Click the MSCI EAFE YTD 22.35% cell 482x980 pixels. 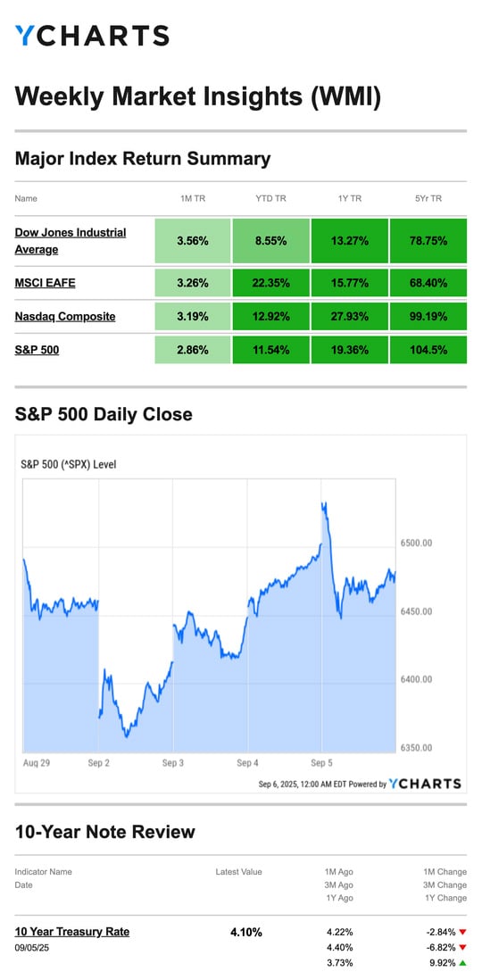coord(270,283)
